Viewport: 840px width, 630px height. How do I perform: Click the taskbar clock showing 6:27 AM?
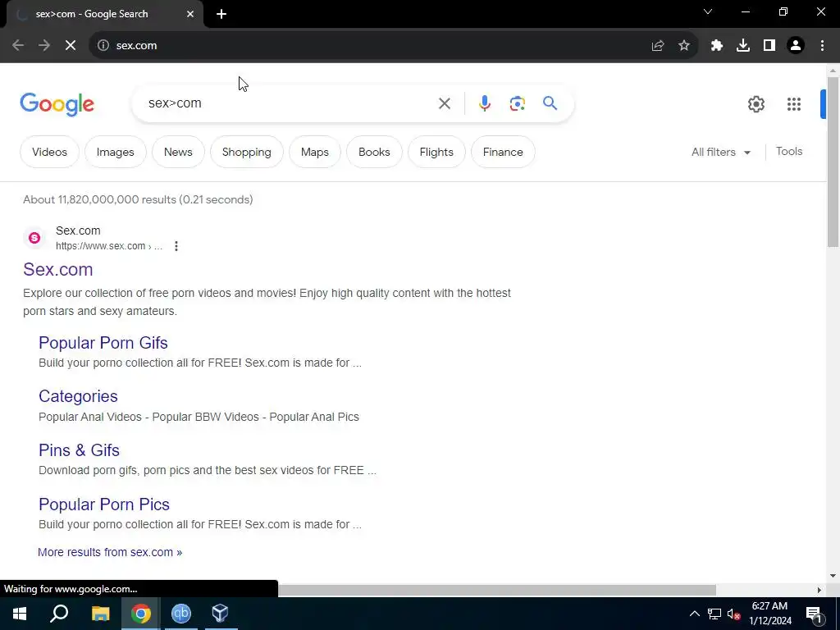click(x=769, y=614)
